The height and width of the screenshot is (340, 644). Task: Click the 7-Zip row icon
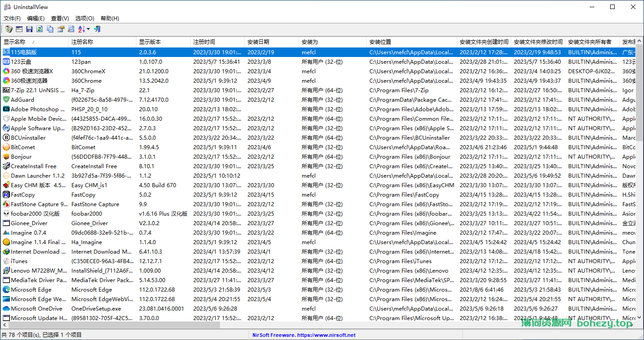(x=6, y=90)
